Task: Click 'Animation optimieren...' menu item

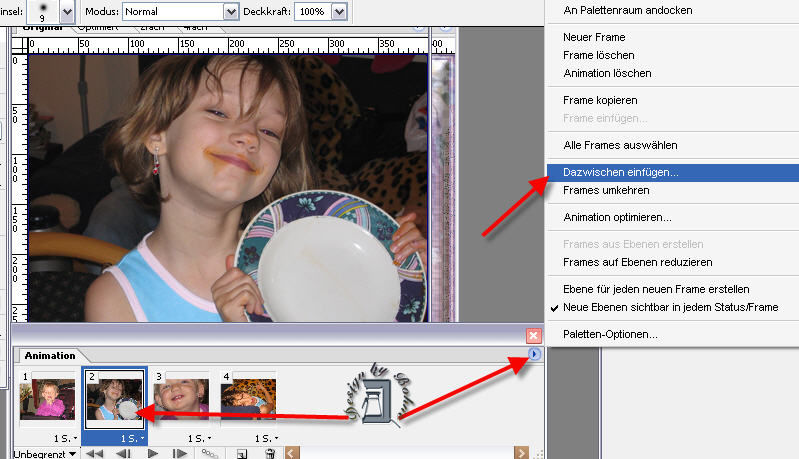Action: coord(617,217)
